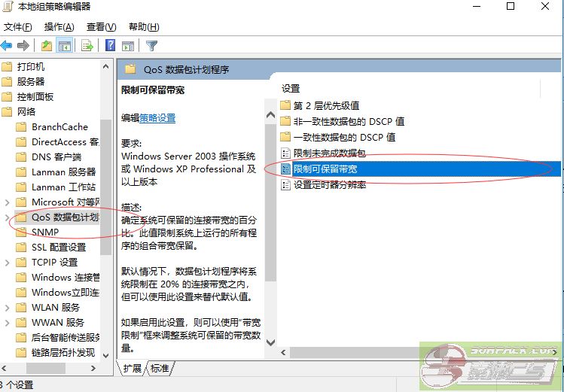Toggle the Show/Hide action pane icon

click(x=127, y=46)
